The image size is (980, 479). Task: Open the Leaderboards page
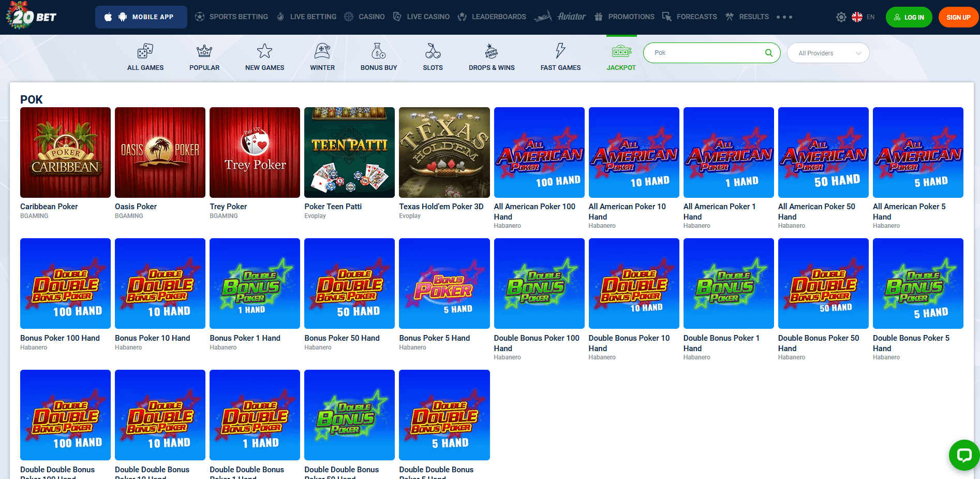tap(492, 17)
